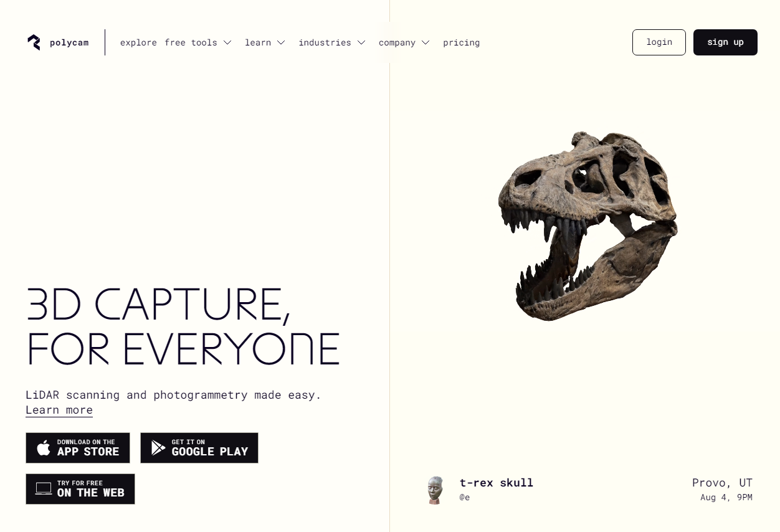Open the t-rex skull capture title
780x532 pixels.
pyautogui.click(x=497, y=483)
